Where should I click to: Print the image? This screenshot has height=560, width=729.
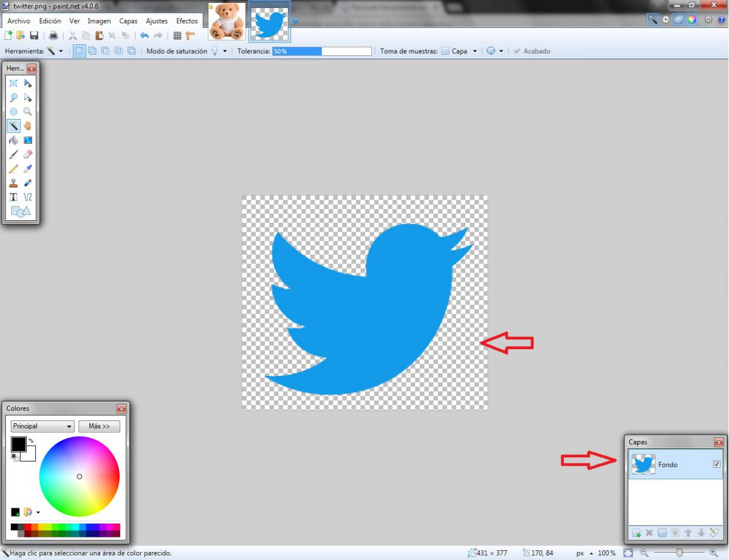point(53,36)
